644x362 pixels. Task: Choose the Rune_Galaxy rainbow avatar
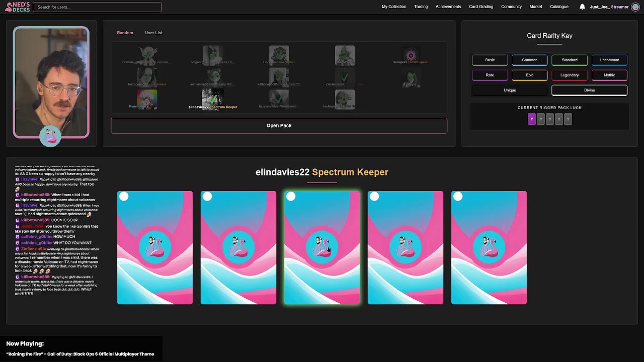(x=147, y=99)
